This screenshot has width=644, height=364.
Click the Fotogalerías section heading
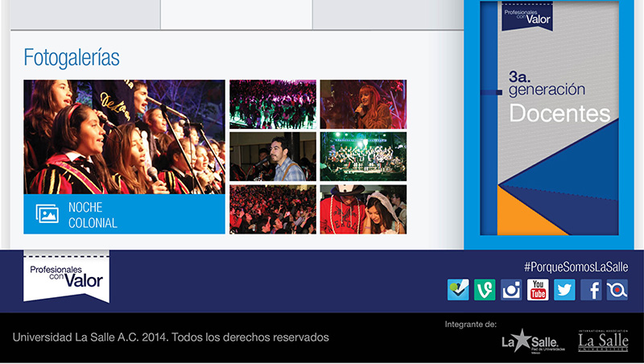72,58
